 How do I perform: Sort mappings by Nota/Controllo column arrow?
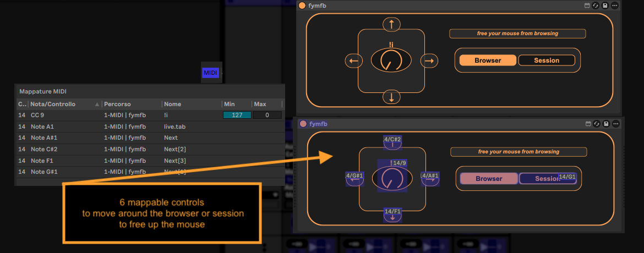[x=97, y=104]
